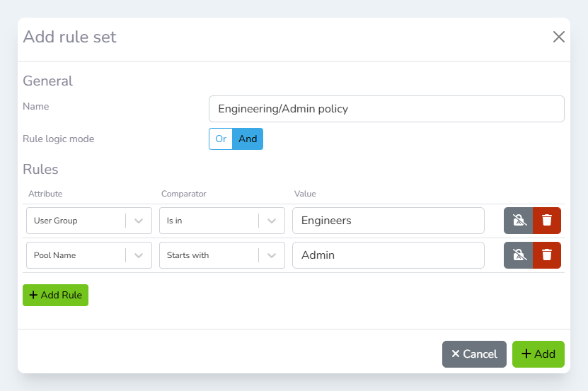Open the Pool Name attribute dropdown

76,255
